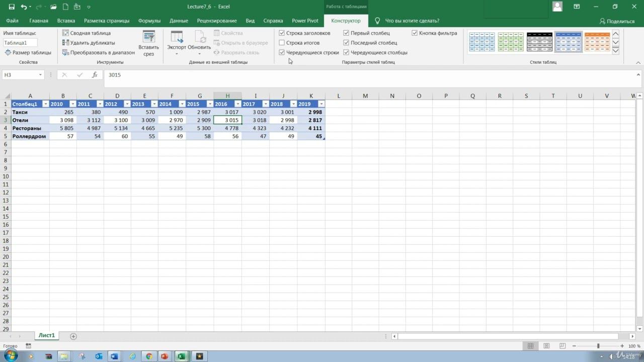The image size is (644, 362).
Task: Open Excel from the Windows taskbar
Action: 181,356
